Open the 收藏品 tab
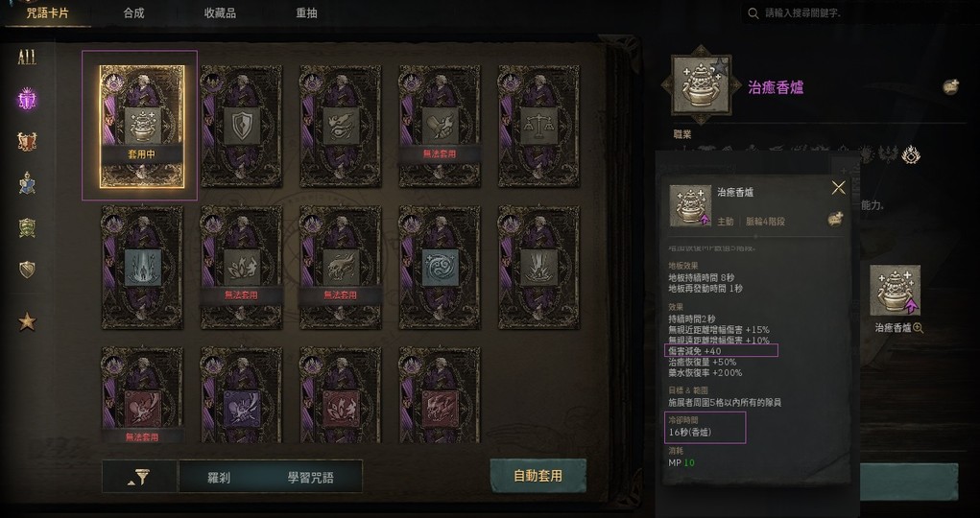 click(220, 13)
